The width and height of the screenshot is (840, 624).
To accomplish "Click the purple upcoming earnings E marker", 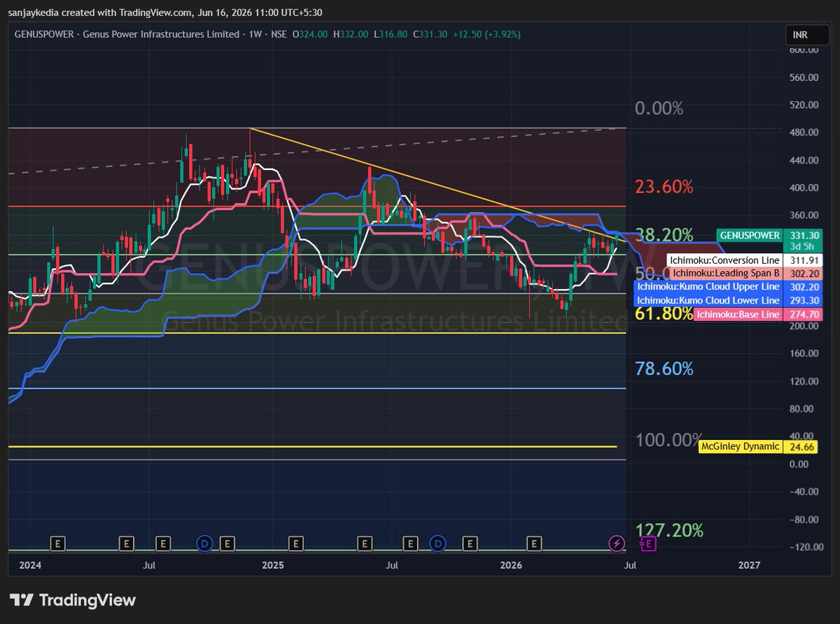I will 647,543.
